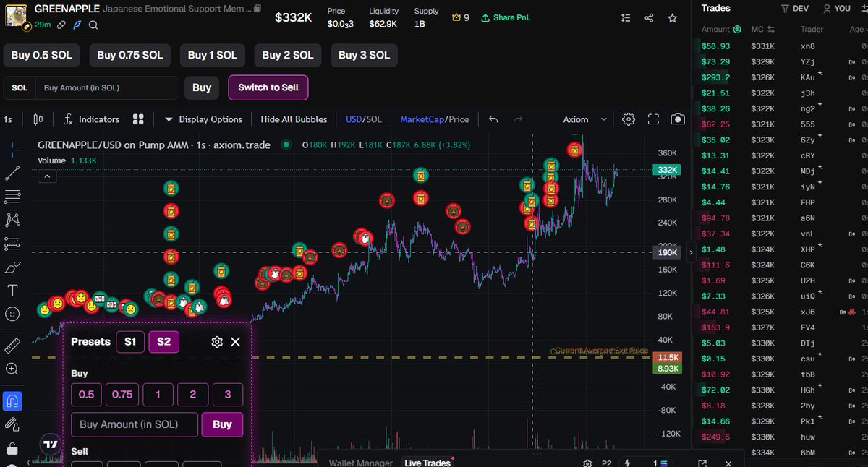Image resolution: width=868 pixels, height=467 pixels.
Task: Select the crosshair tool
Action: (12, 150)
